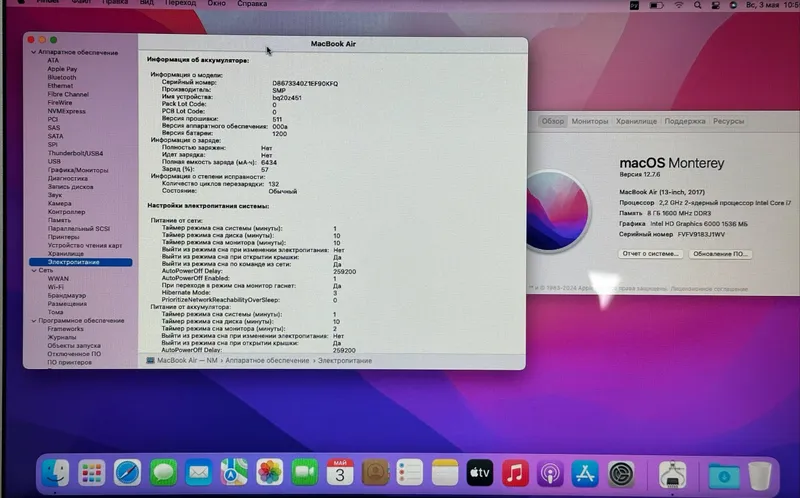This screenshot has width=800, height=498.
Task: Select Bluetooth in hardware list
Action: click(62, 78)
